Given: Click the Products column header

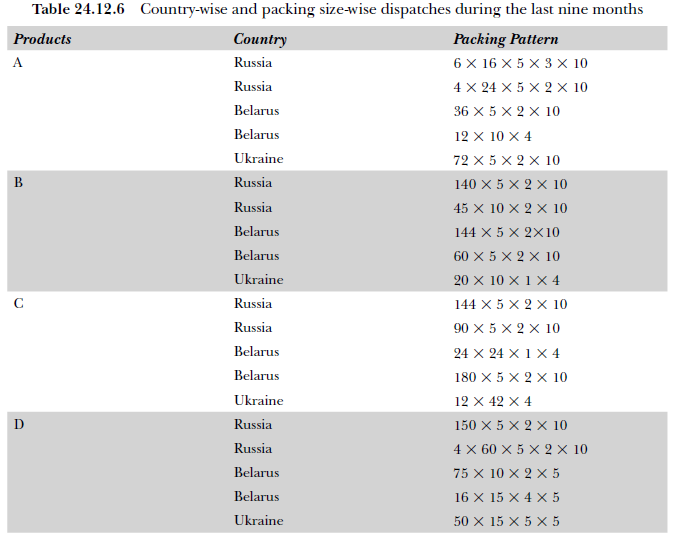Looking at the screenshot, I should 42,39.
